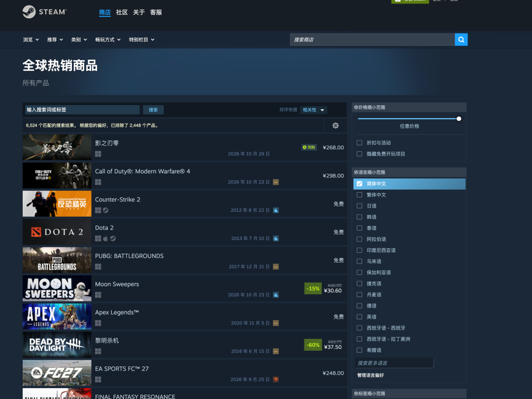This screenshot has width=532, height=399.
Task: Click mixed review icon on PUBG row
Action: pyautogui.click(x=276, y=266)
